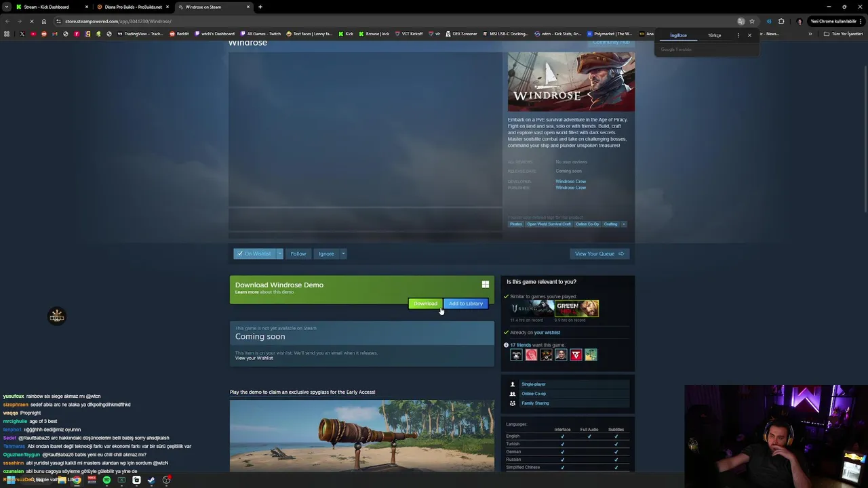Open Steam from the taskbar
The height and width of the screenshot is (488, 868).
tap(151, 480)
